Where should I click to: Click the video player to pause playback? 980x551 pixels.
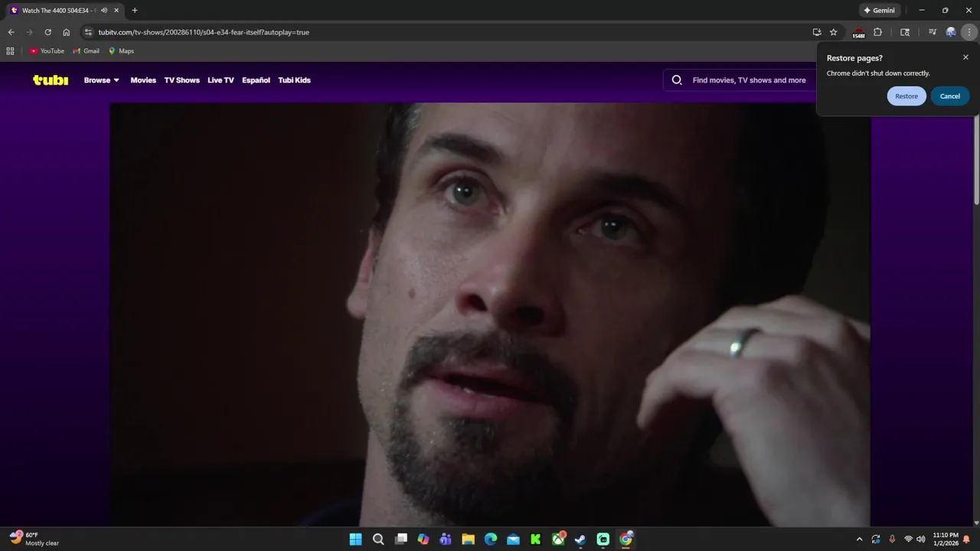490,315
